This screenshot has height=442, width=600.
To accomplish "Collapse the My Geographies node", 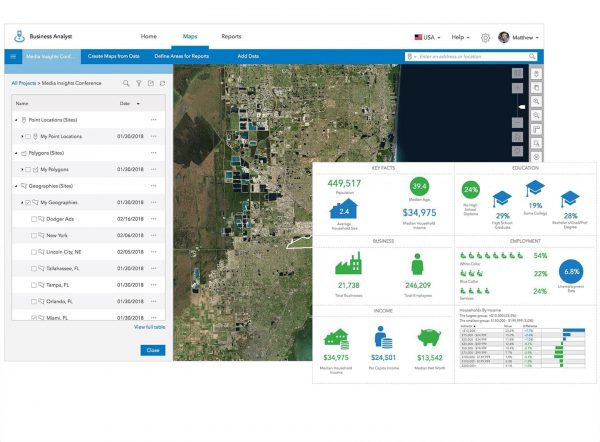I will (x=22, y=202).
